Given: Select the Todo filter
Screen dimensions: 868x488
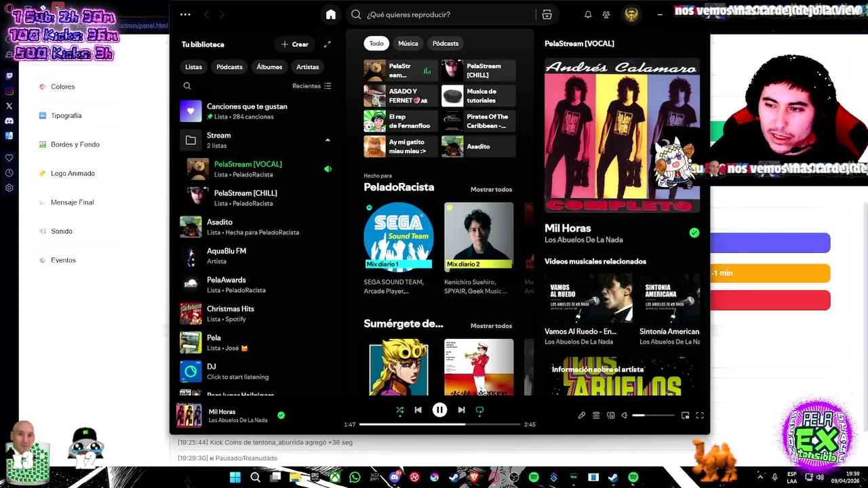Looking at the screenshot, I should (376, 43).
